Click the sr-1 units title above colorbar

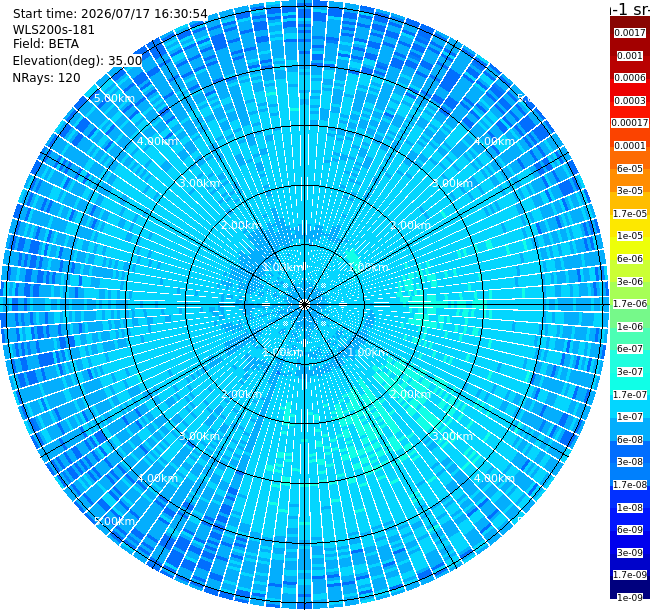point(630,8)
